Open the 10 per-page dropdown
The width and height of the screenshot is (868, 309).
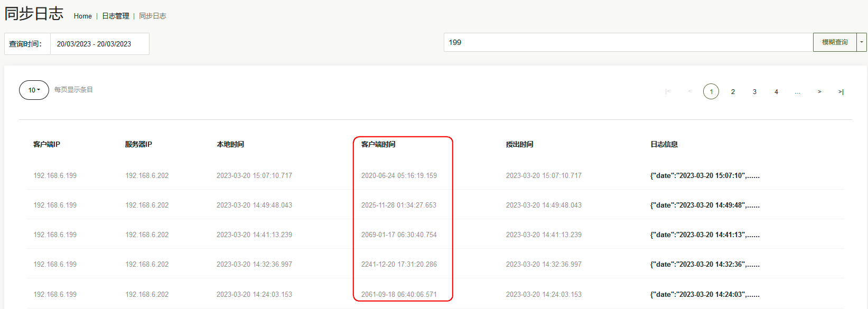point(34,90)
